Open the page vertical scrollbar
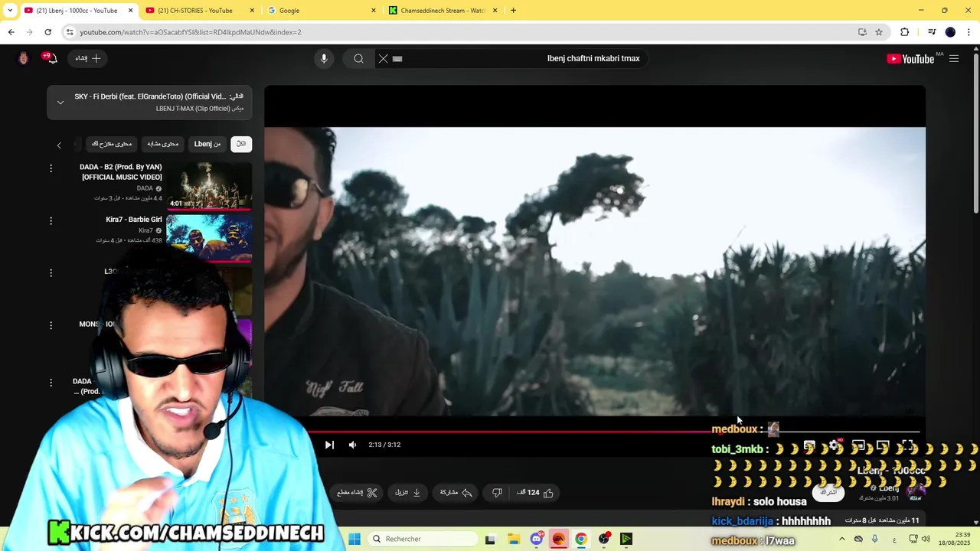Image resolution: width=980 pixels, height=551 pixels. pyautogui.click(x=975, y=132)
